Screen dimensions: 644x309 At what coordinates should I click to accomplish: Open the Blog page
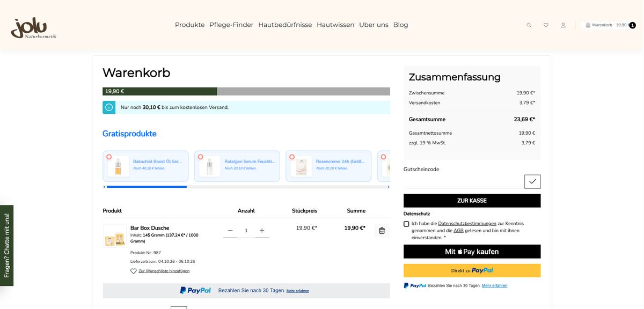[x=400, y=25]
